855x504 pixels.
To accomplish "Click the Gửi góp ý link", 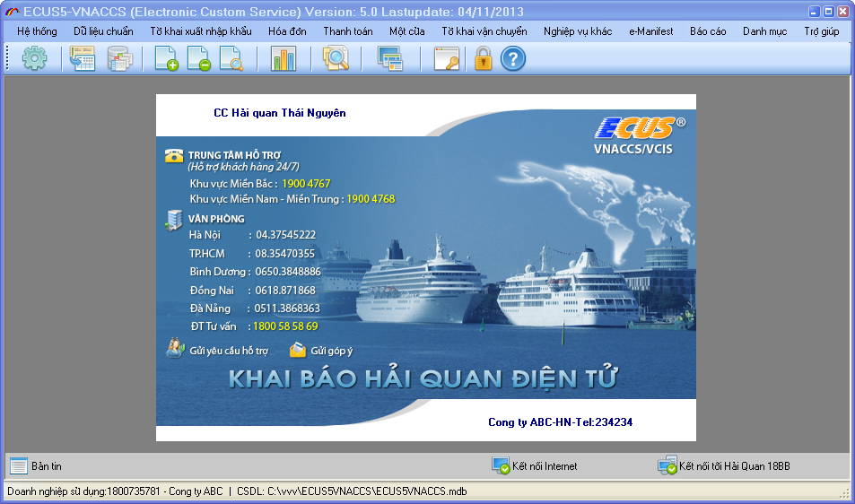I will coord(331,351).
